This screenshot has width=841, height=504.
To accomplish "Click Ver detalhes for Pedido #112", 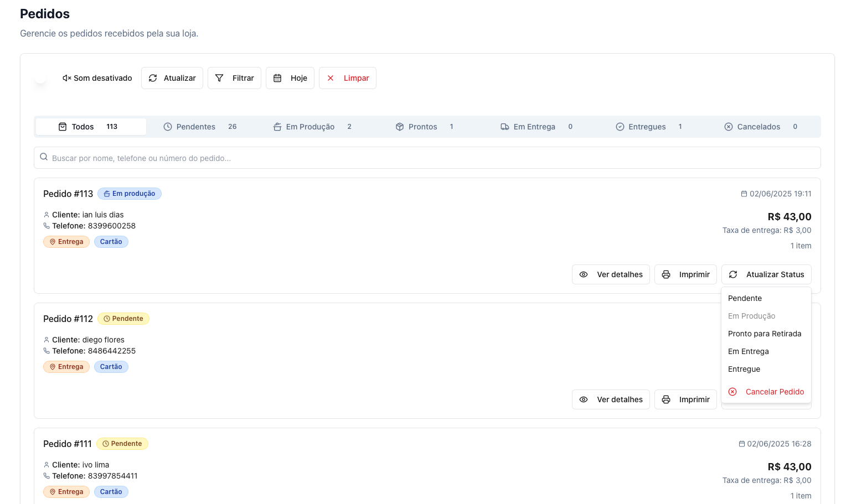I will pos(611,399).
